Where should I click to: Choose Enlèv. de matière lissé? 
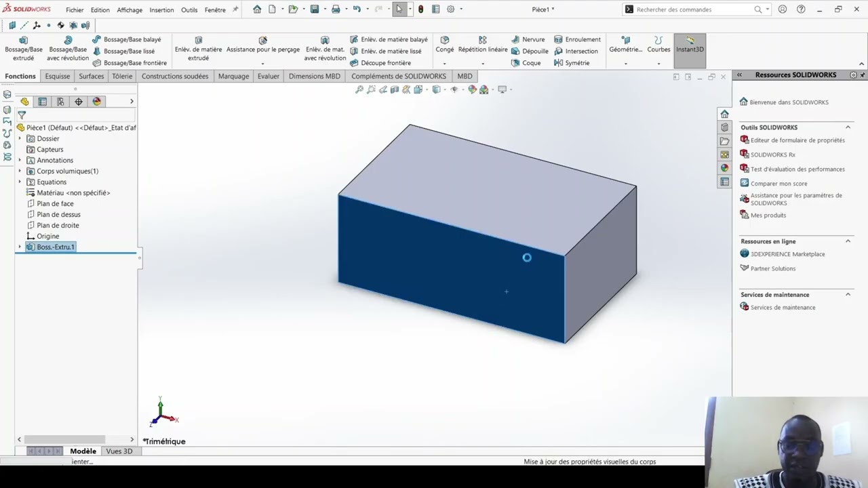(x=385, y=51)
